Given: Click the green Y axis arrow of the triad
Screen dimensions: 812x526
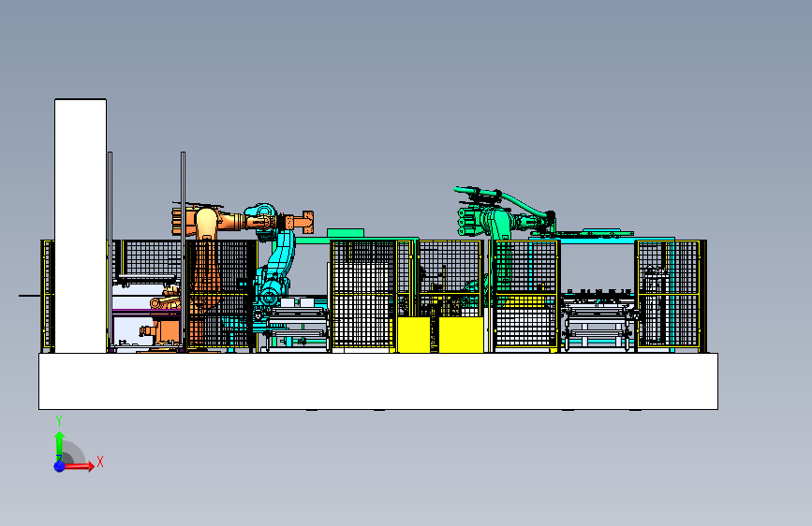Looking at the screenshot, I should coord(59,446).
